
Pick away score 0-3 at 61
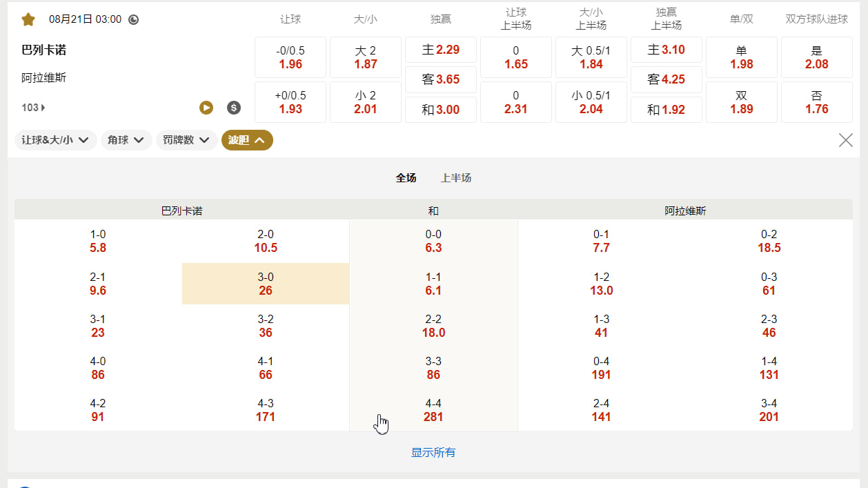(769, 284)
